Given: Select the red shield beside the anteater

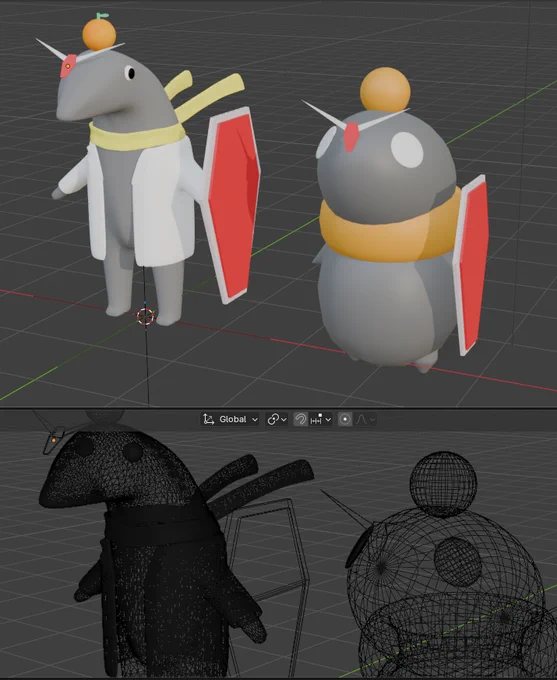Looking at the screenshot, I should coord(232,205).
